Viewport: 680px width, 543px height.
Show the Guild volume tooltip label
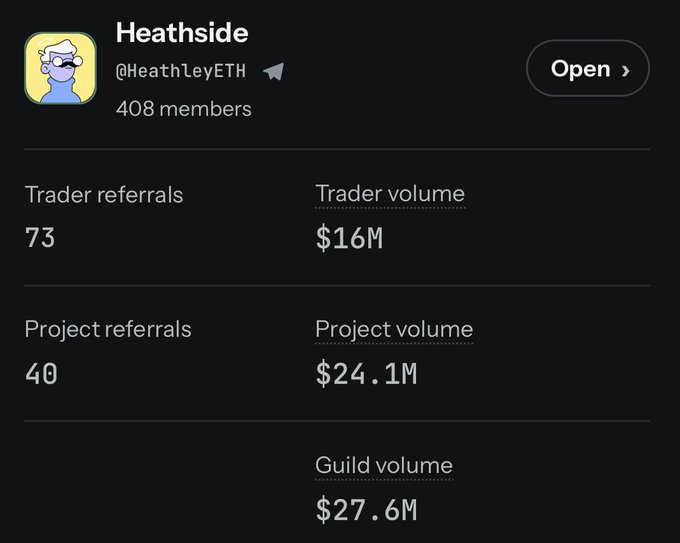coord(384,465)
